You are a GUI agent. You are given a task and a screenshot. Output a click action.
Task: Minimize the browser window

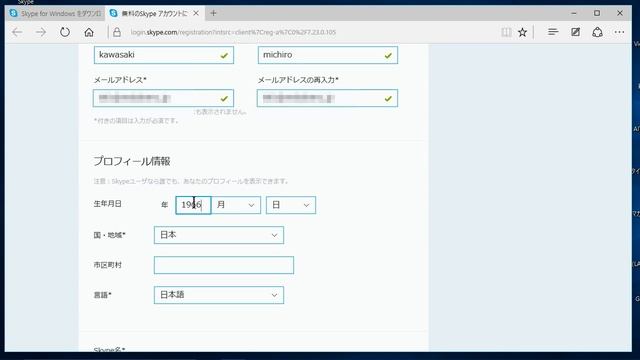(x=574, y=13)
